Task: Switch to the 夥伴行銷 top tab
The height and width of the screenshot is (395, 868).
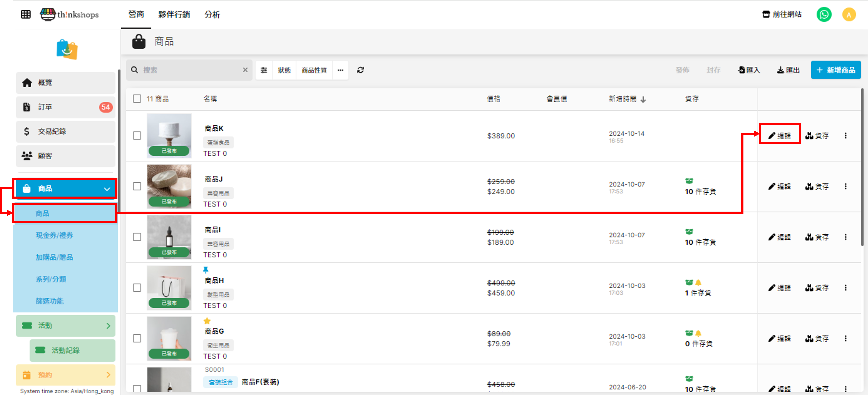Action: [174, 14]
